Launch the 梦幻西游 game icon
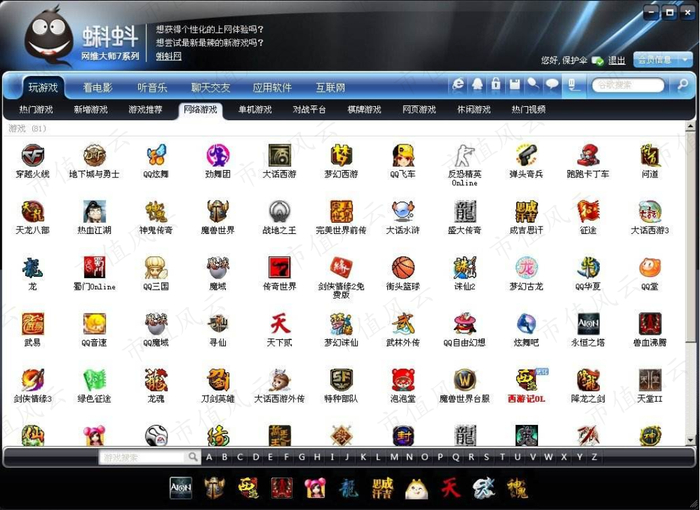Screen dimensions: 700x510 click(x=341, y=155)
